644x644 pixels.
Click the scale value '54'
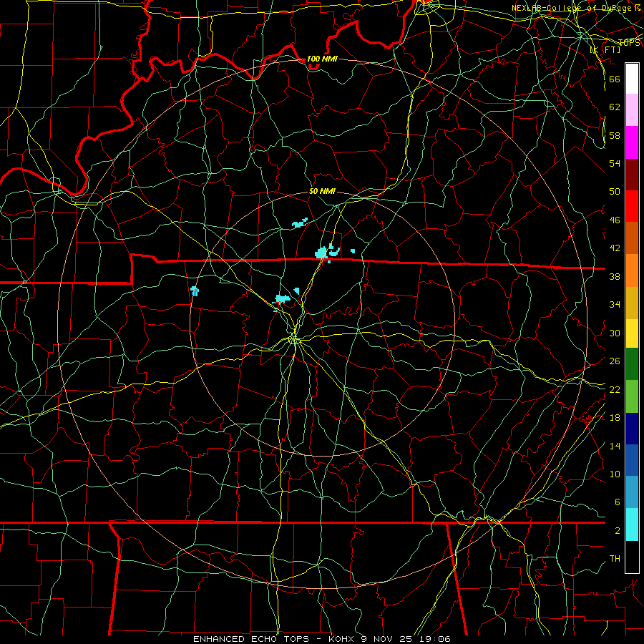(615, 163)
